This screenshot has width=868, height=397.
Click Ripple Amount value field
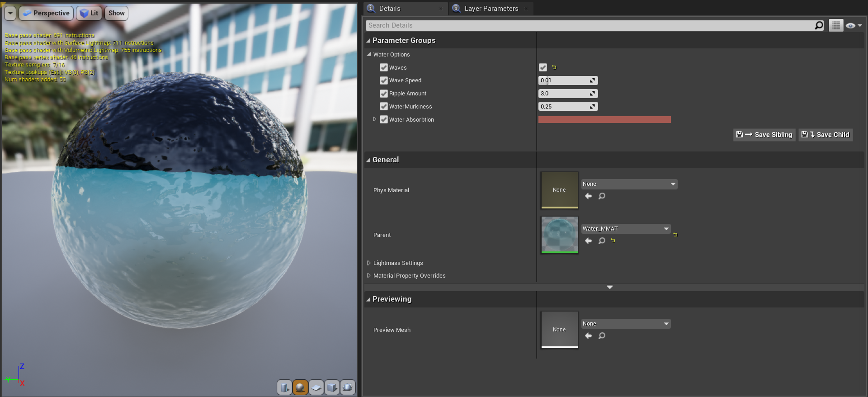(568, 94)
